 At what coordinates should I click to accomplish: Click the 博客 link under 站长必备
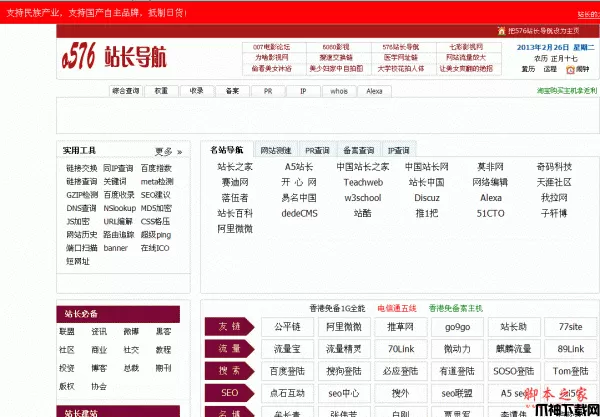coord(99,368)
